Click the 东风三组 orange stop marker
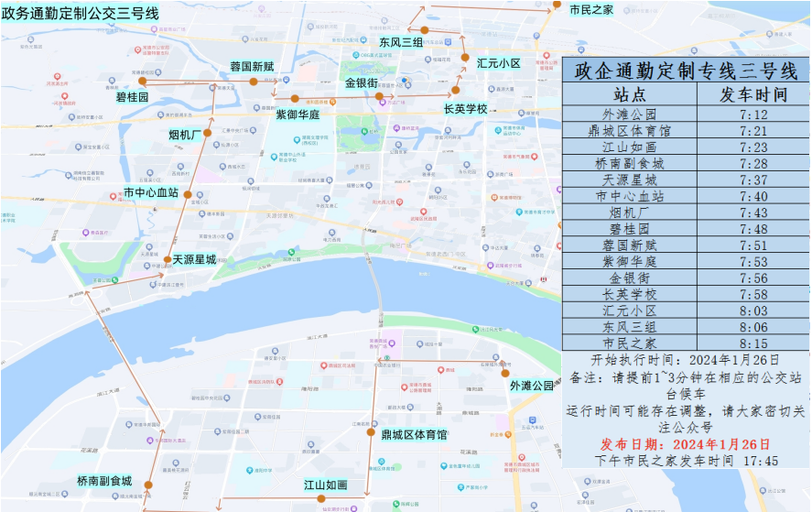 point(425,30)
